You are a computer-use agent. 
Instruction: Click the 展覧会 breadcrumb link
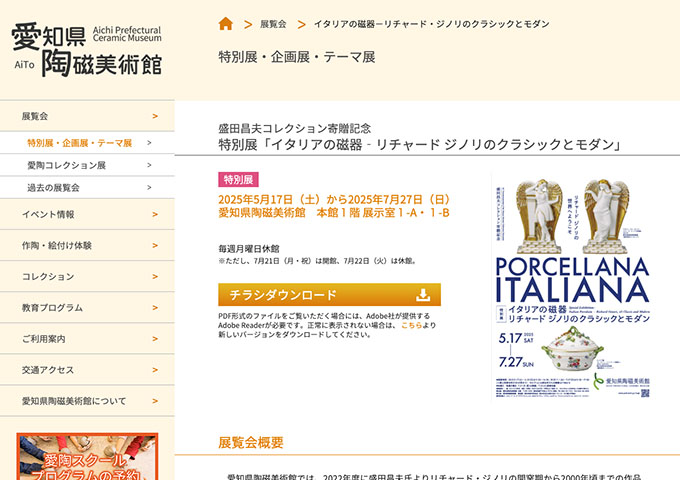coord(273,24)
